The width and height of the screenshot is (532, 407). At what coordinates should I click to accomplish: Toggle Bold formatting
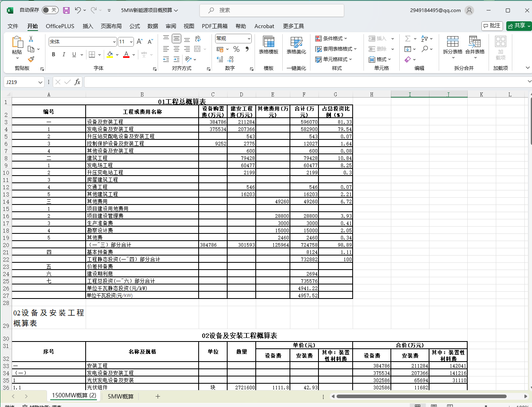pos(53,54)
